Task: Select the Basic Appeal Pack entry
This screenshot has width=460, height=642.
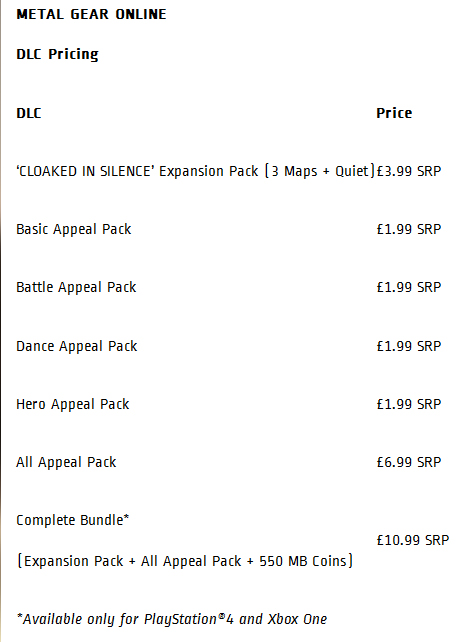Action: (74, 229)
